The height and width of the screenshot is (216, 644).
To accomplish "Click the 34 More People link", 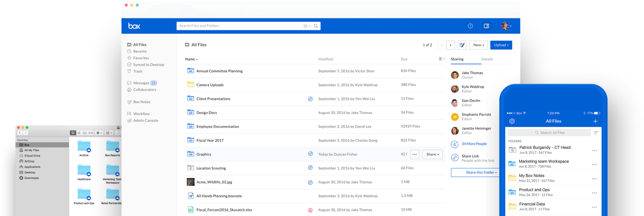I will point(474,144).
